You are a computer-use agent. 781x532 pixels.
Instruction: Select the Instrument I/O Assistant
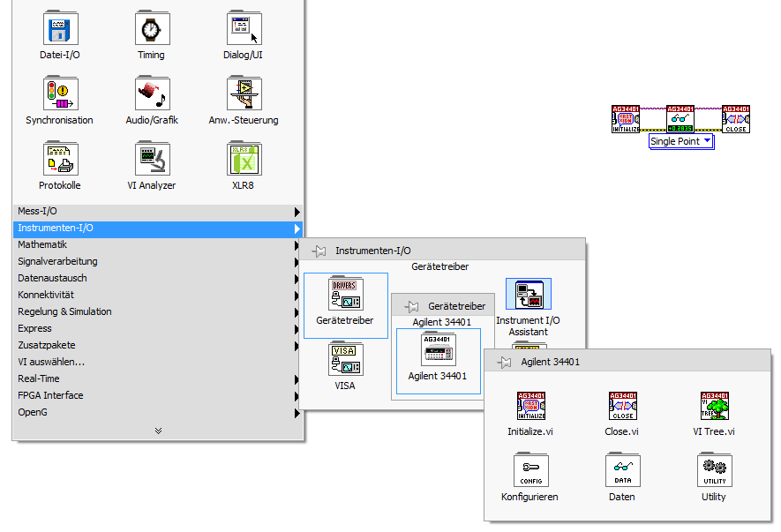(x=529, y=294)
